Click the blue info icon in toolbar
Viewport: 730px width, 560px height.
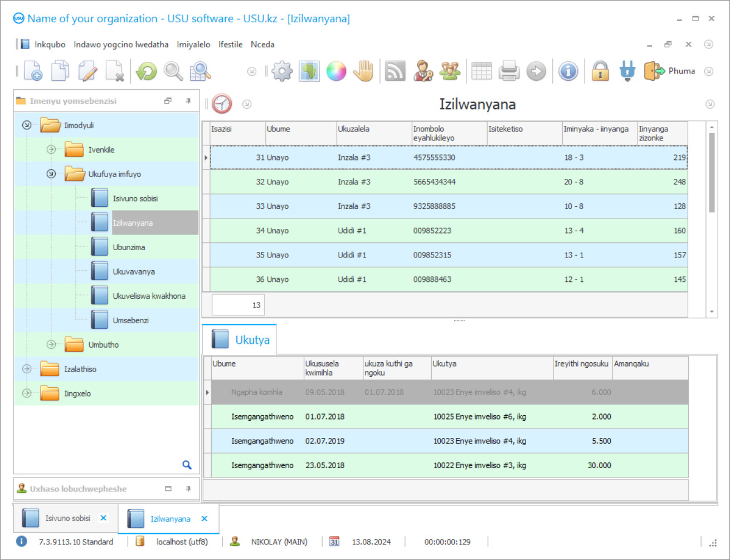[568, 71]
